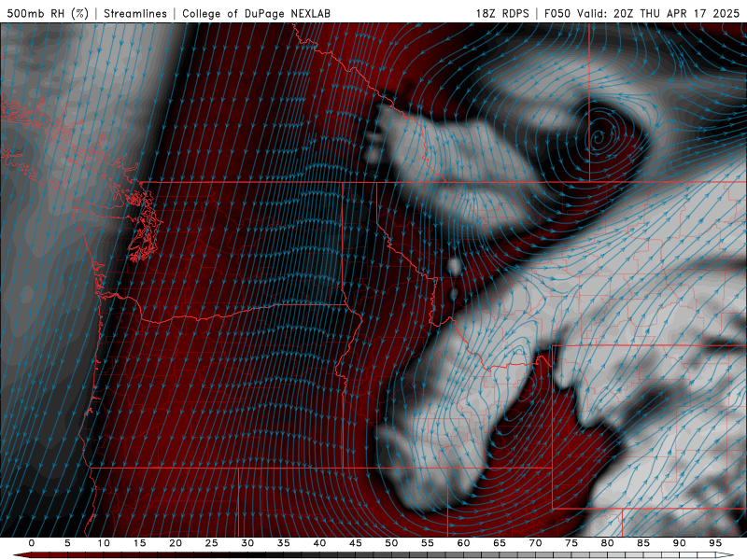Screen dimensions: 747x560
Task: Click the '70' colorbar label
Action: pos(535,543)
